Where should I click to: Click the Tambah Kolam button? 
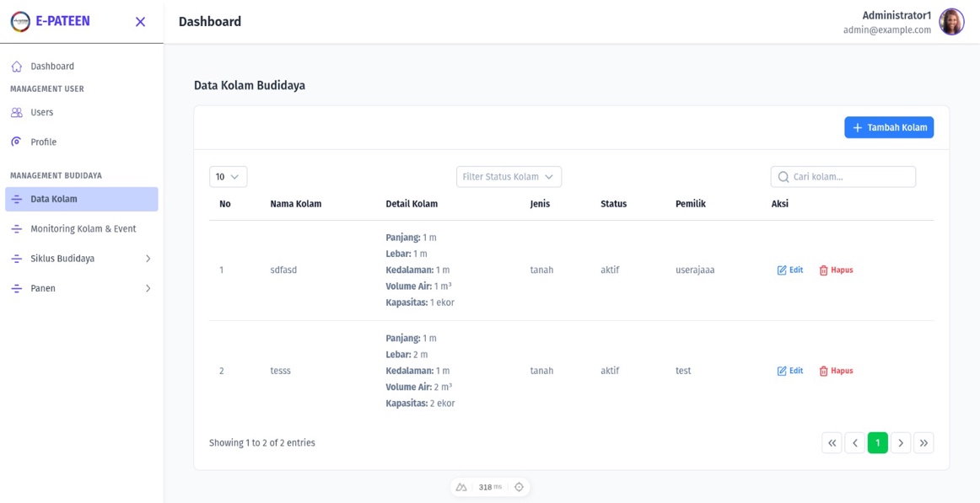pos(888,127)
